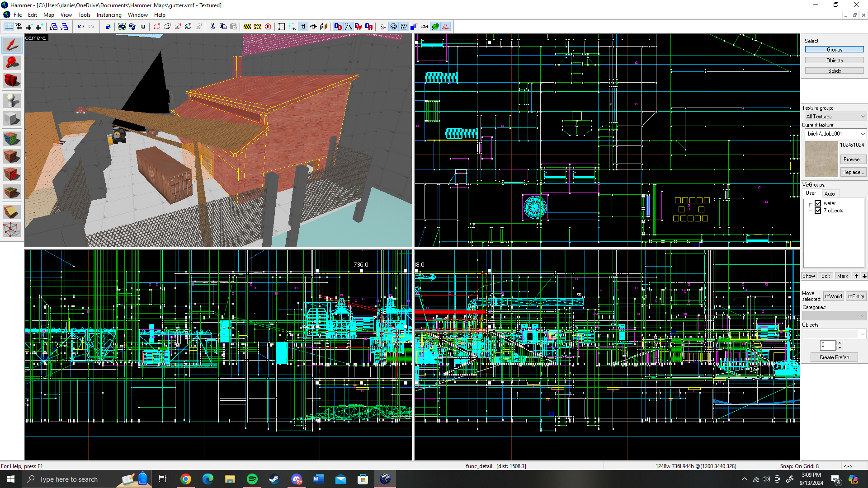
Task: Open the Texture group dropdown
Action: 835,117
